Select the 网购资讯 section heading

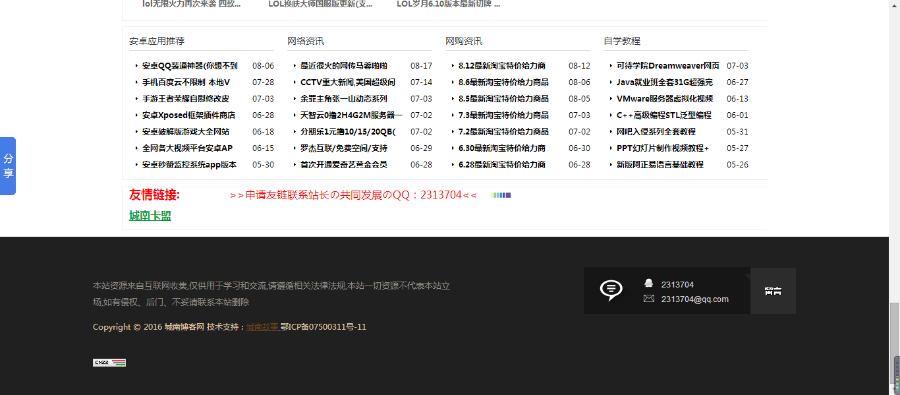(x=464, y=41)
